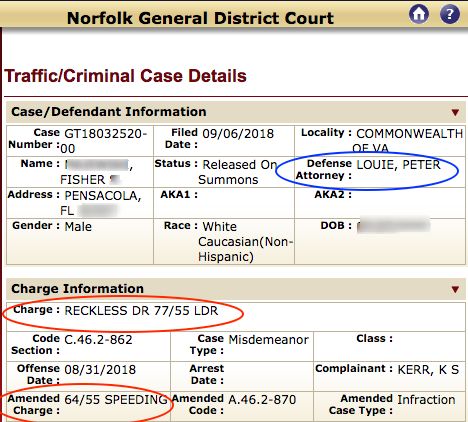Click the Traffic/Criminal Case Details heading

(125, 76)
